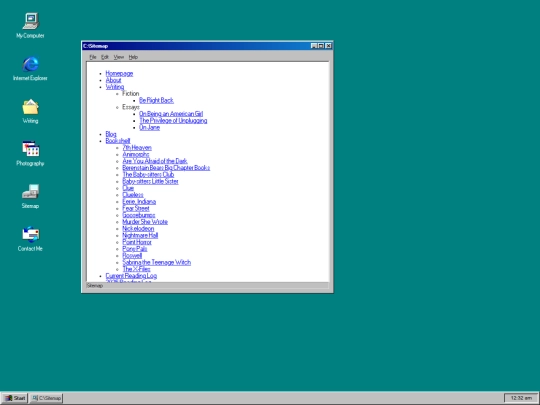Viewport: 540px width, 405px height.
Task: Open the Roswell link
Action: pos(132,256)
